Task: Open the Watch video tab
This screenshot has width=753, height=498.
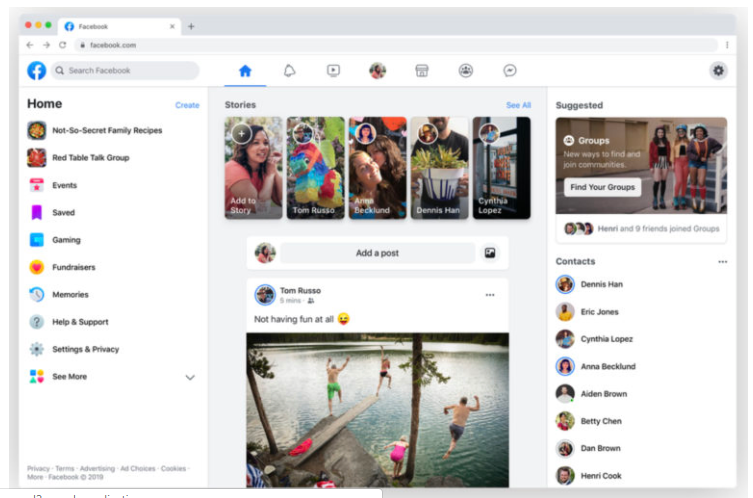Action: tap(333, 71)
